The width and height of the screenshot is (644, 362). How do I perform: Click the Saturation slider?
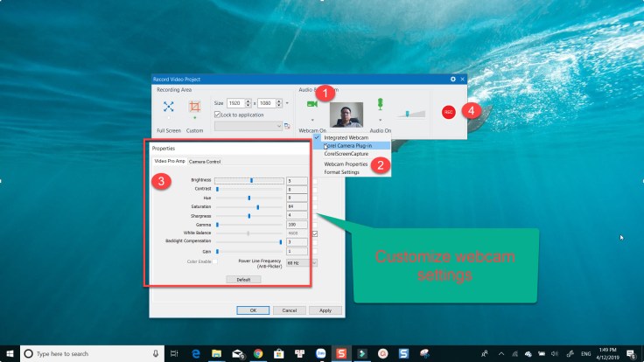pos(248,207)
